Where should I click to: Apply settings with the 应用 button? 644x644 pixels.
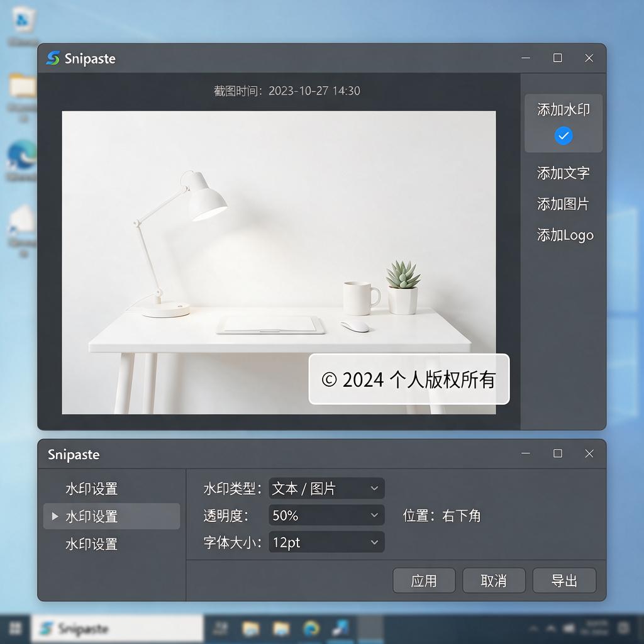pos(424,580)
